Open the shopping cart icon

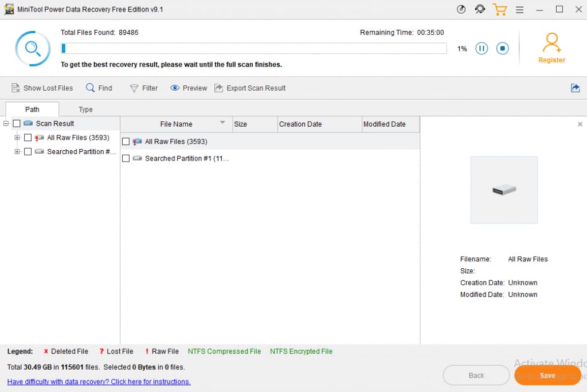tap(500, 9)
